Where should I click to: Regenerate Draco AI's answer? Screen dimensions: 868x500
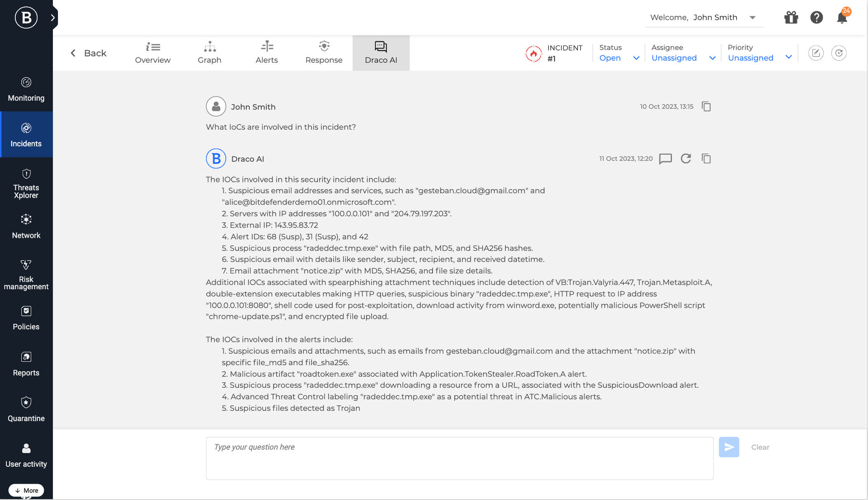(x=686, y=159)
